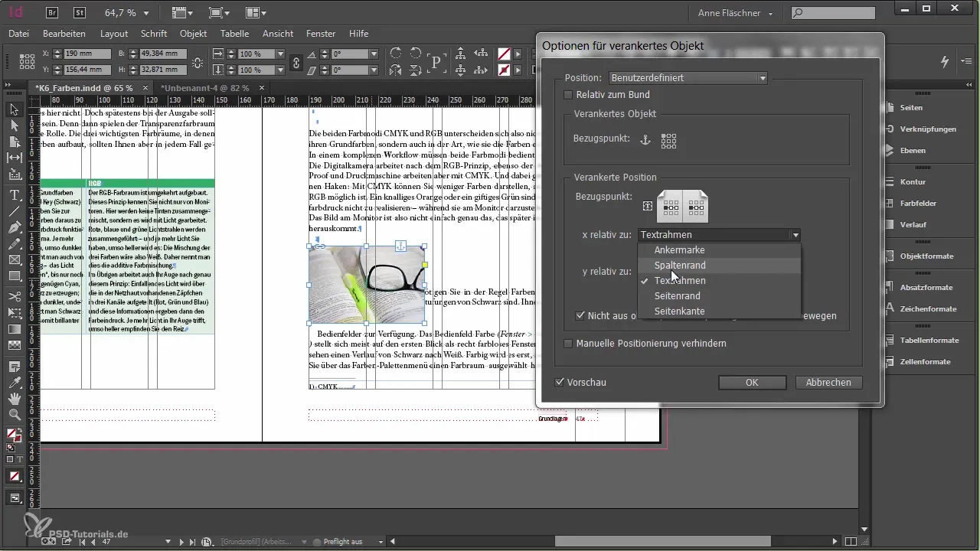Select the Rectangle tool
This screenshot has height=551, width=980.
(14, 276)
